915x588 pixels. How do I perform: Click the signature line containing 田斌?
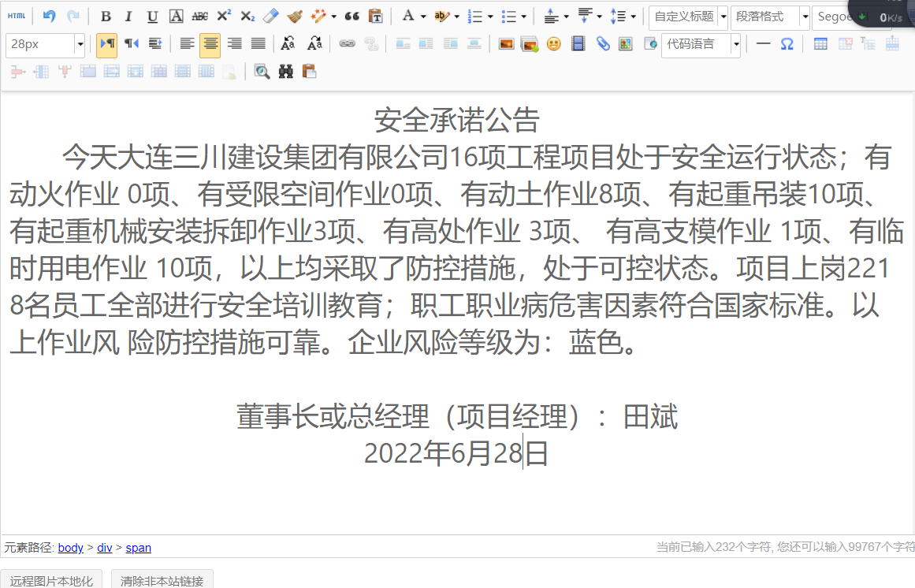(x=457, y=416)
